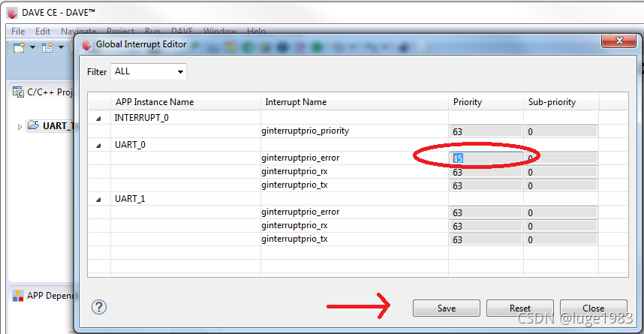644x334 pixels.
Task: Open the Filter ALL dropdown
Action: click(149, 71)
